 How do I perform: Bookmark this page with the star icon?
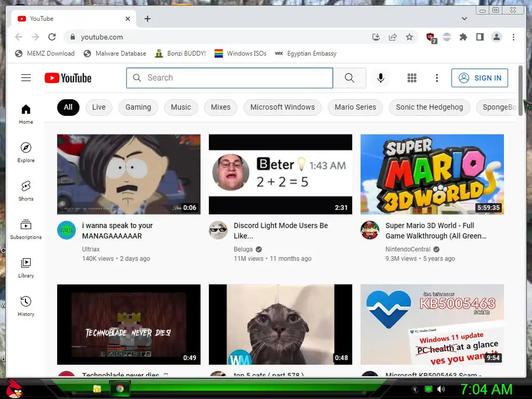pos(409,37)
